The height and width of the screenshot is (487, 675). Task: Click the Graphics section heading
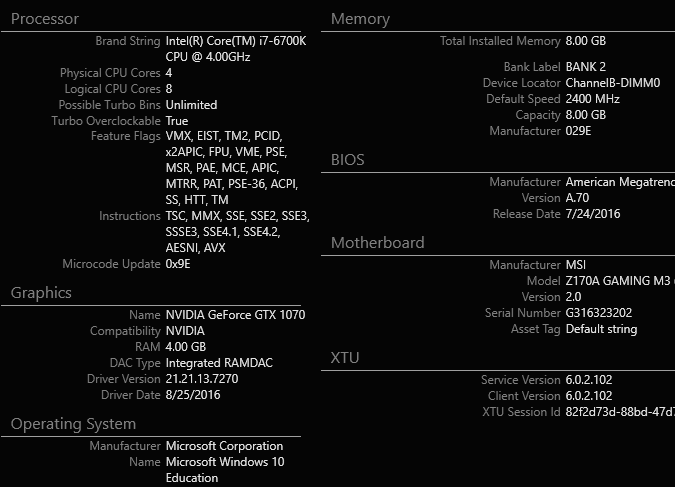pos(41,293)
